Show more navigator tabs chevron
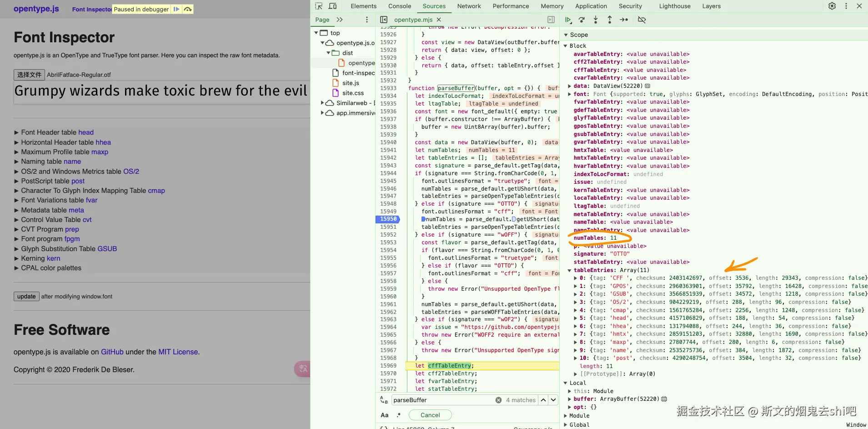Screen dimensions: 868x429 click(x=340, y=20)
